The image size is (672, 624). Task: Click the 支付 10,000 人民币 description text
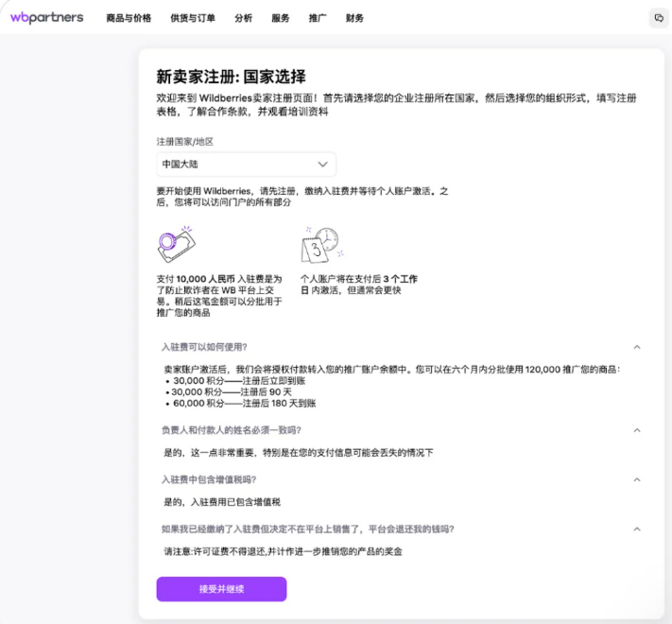pyautogui.click(x=219, y=296)
